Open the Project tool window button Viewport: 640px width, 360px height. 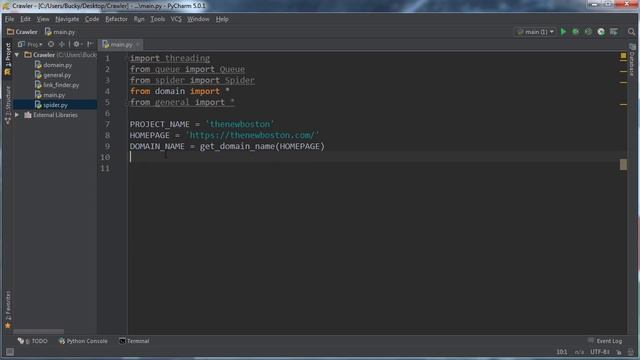8,59
